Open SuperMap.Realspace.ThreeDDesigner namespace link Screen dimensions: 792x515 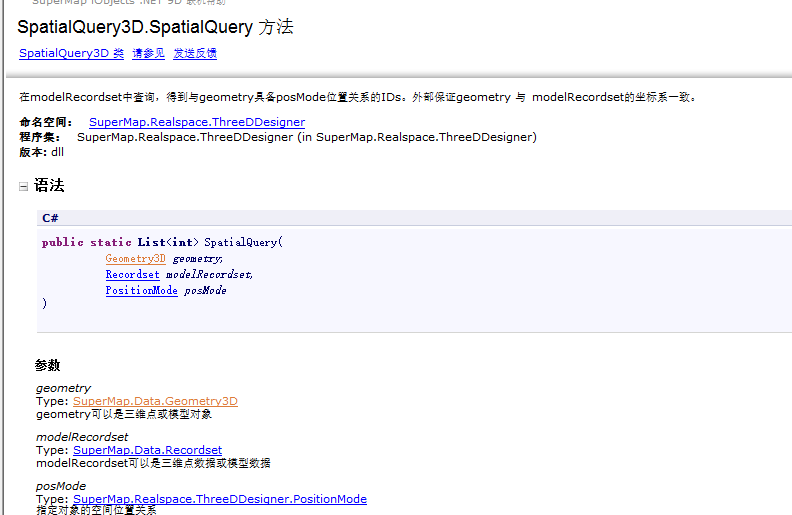click(x=197, y=122)
